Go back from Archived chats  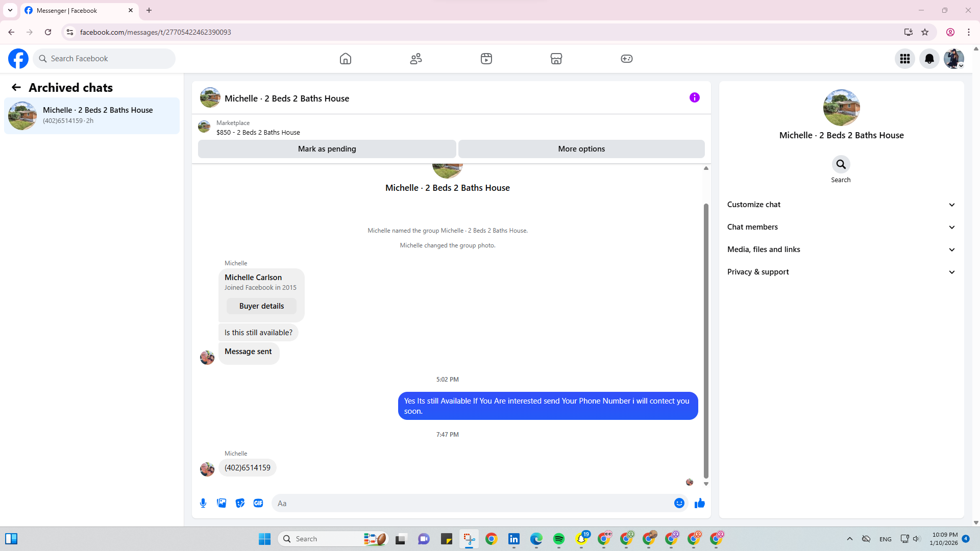coord(16,88)
